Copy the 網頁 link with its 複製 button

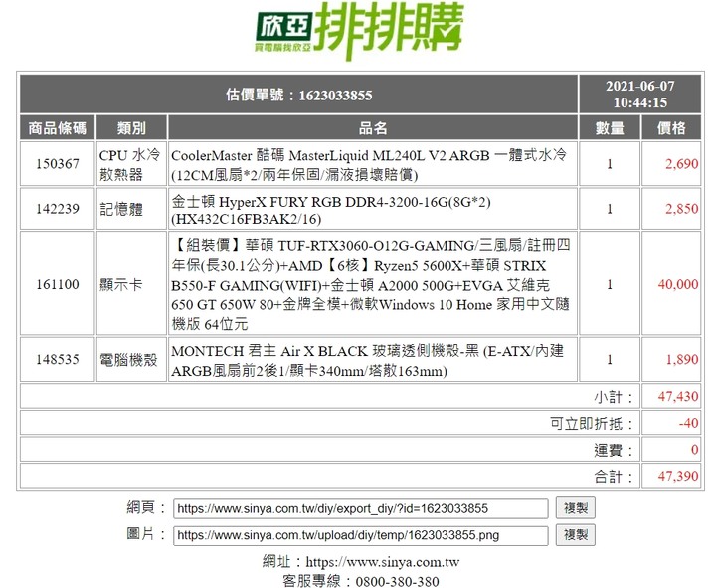(576, 508)
